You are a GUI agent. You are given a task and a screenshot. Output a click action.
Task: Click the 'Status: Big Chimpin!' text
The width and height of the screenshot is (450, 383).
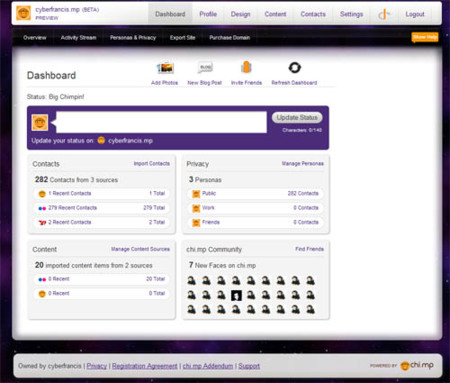pyautogui.click(x=55, y=97)
